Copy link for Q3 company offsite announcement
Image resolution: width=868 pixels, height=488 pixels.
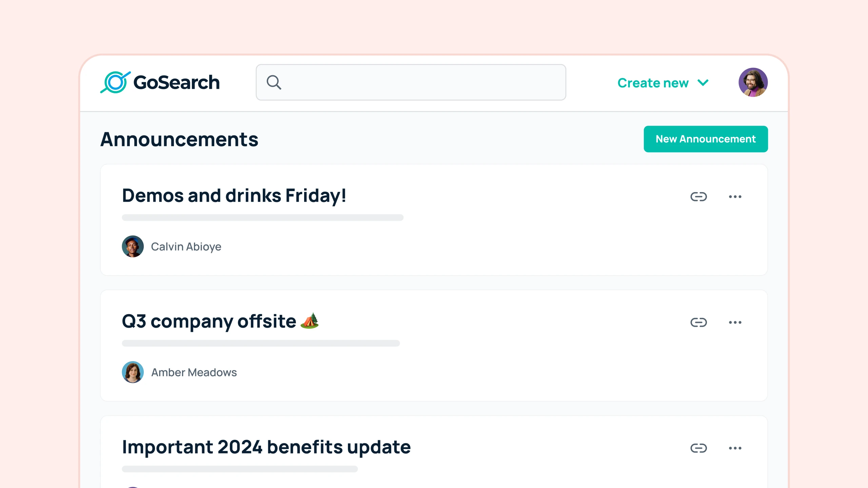[699, 322]
